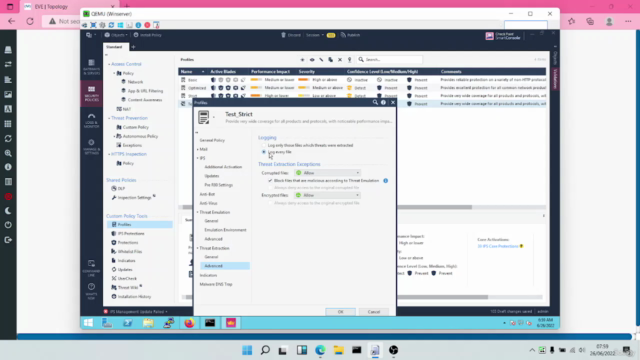Expand the Mail tree node
This screenshot has height=360, width=640.
pos(198,149)
